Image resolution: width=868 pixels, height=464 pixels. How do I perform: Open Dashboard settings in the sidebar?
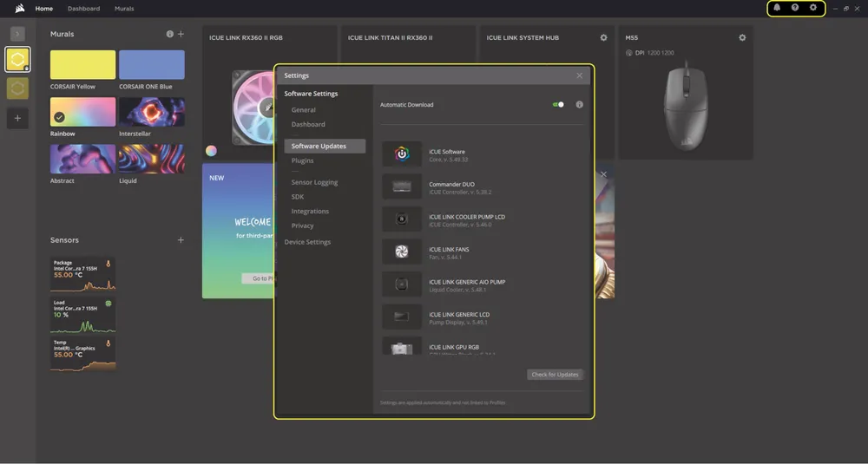tap(308, 124)
